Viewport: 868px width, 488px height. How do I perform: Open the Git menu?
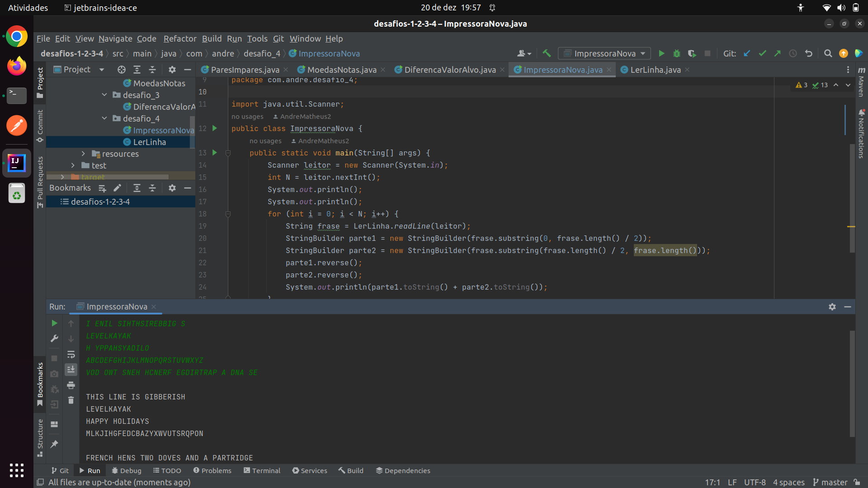[278, 39]
